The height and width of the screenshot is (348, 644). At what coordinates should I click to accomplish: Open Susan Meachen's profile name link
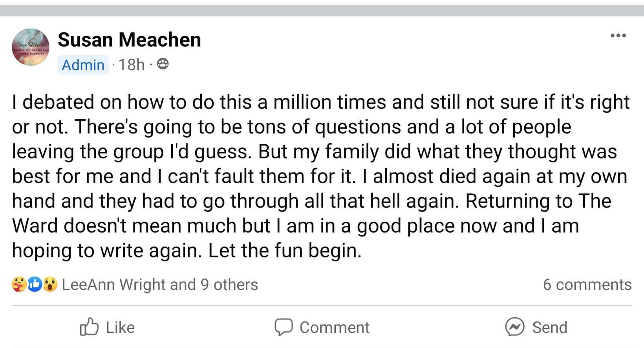129,40
